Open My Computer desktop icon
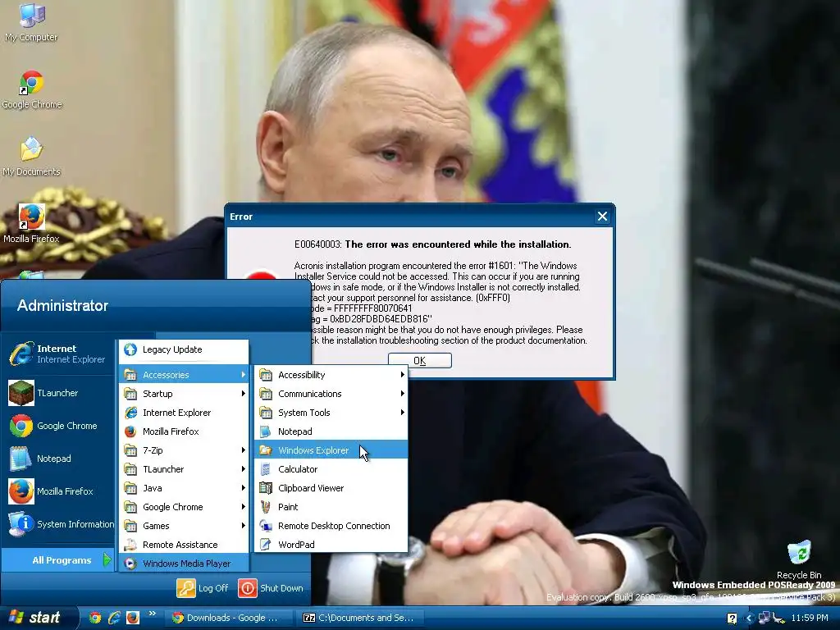 [31, 22]
